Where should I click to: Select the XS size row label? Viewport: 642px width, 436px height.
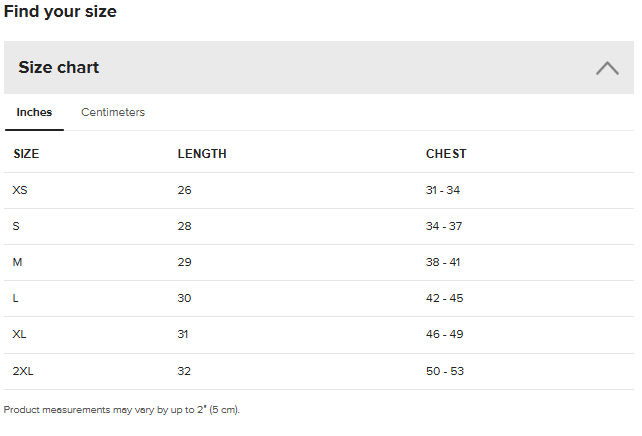point(20,190)
